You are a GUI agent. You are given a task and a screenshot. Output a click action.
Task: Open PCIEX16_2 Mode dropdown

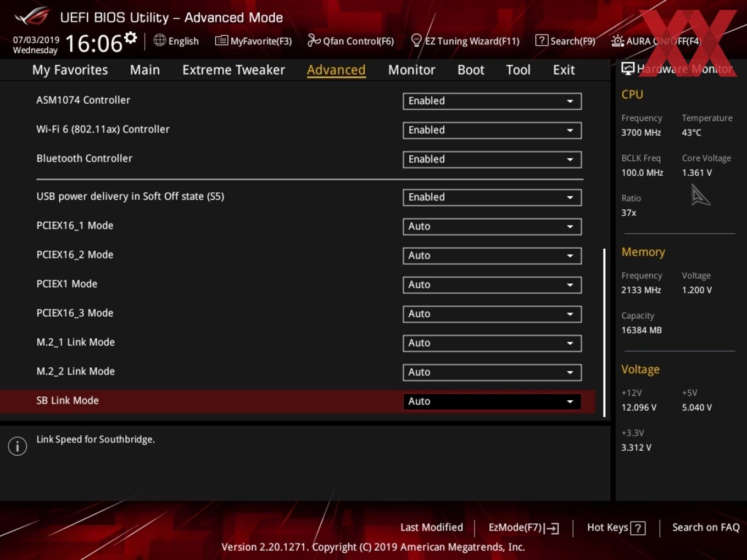492,255
